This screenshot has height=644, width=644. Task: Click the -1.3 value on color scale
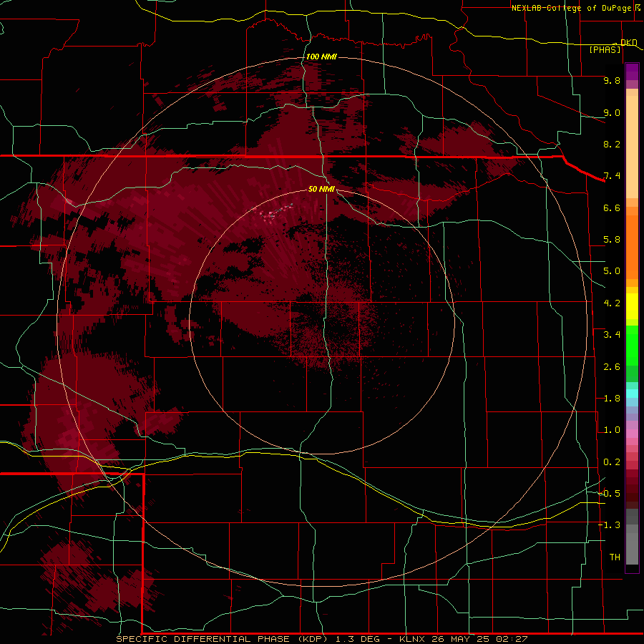click(610, 525)
